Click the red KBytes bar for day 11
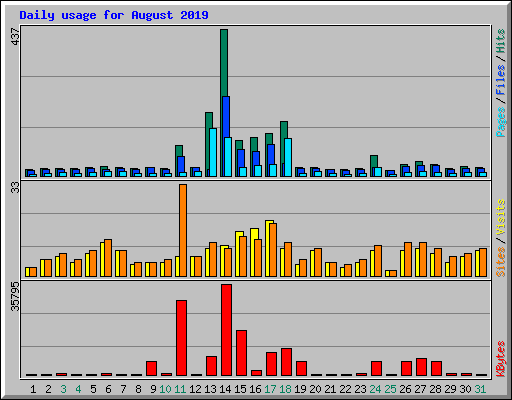Viewport: 512px width, 400px height. tap(181, 338)
